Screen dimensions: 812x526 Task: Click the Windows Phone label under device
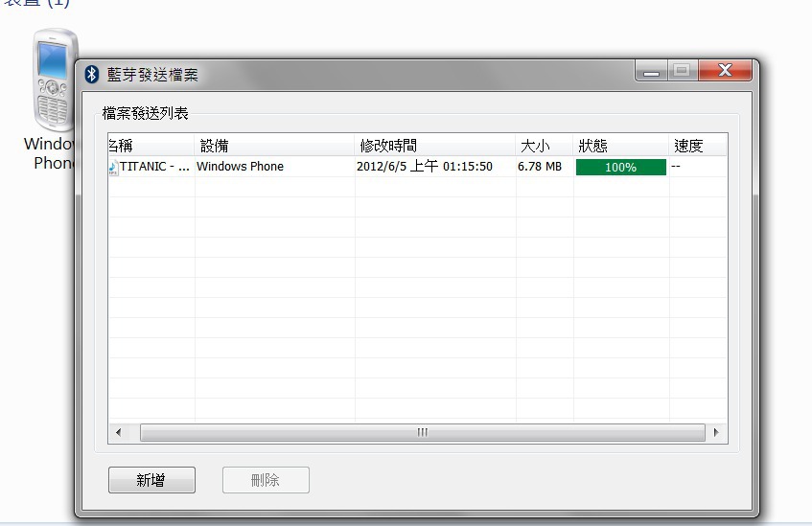(x=49, y=153)
